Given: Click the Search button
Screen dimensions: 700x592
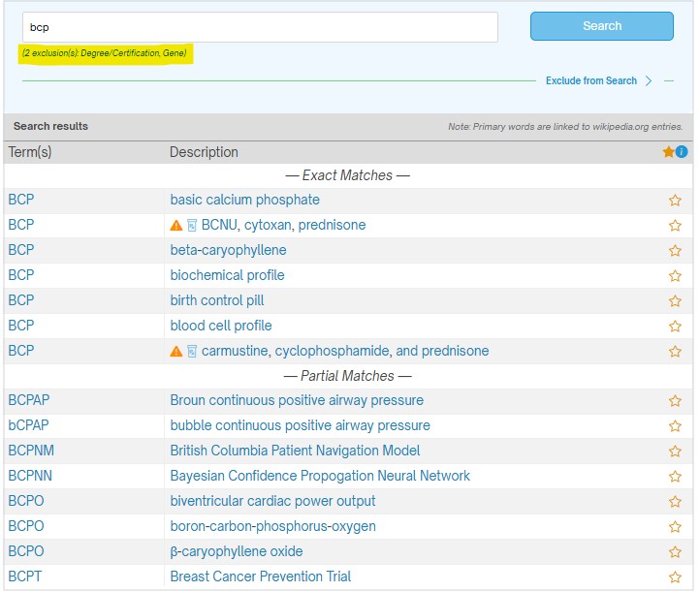Looking at the screenshot, I should pos(601,26).
